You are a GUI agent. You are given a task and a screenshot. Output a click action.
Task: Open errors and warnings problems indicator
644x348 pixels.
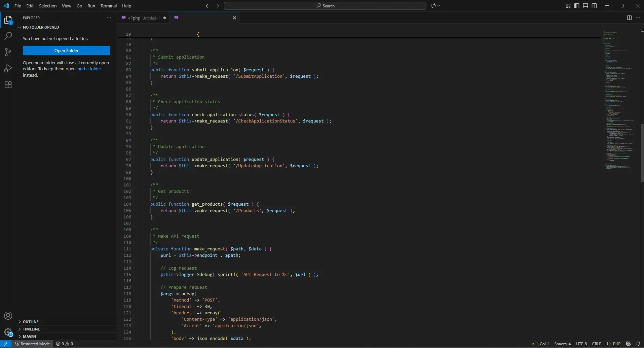pyautogui.click(x=65, y=344)
